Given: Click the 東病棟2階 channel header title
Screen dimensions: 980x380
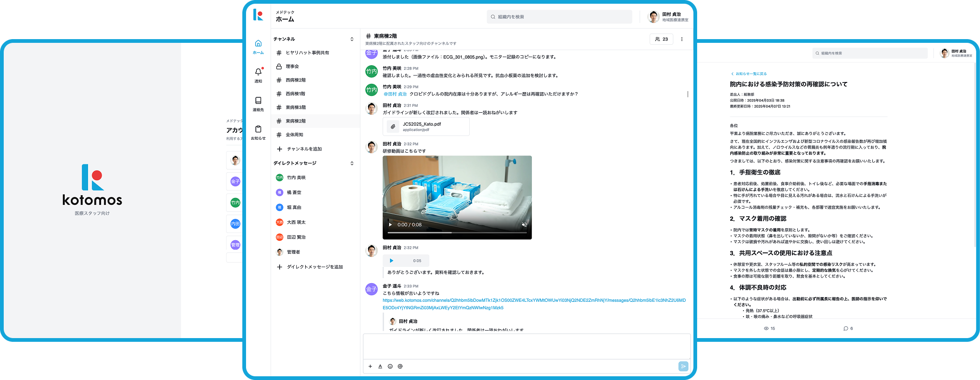Looking at the screenshot, I should pyautogui.click(x=385, y=36).
